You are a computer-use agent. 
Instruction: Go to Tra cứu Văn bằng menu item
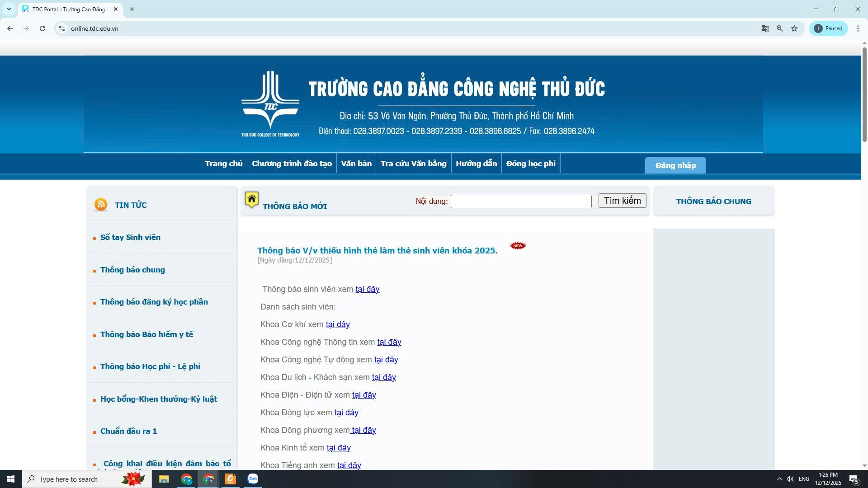(x=413, y=164)
